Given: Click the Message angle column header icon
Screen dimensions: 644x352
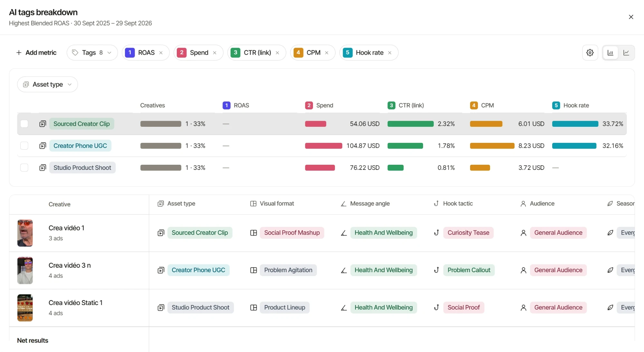Looking at the screenshot, I should point(344,204).
